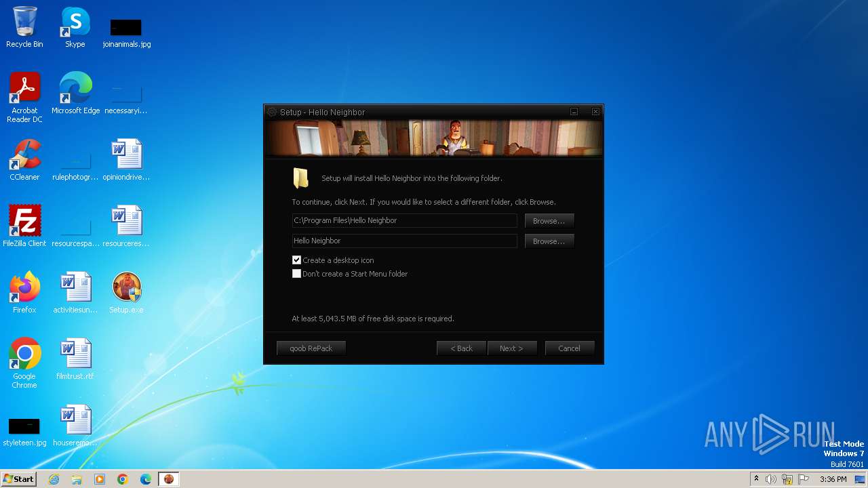This screenshot has width=868, height=488.
Task: Select the styleteen.jpg desktop file
Action: (24, 431)
